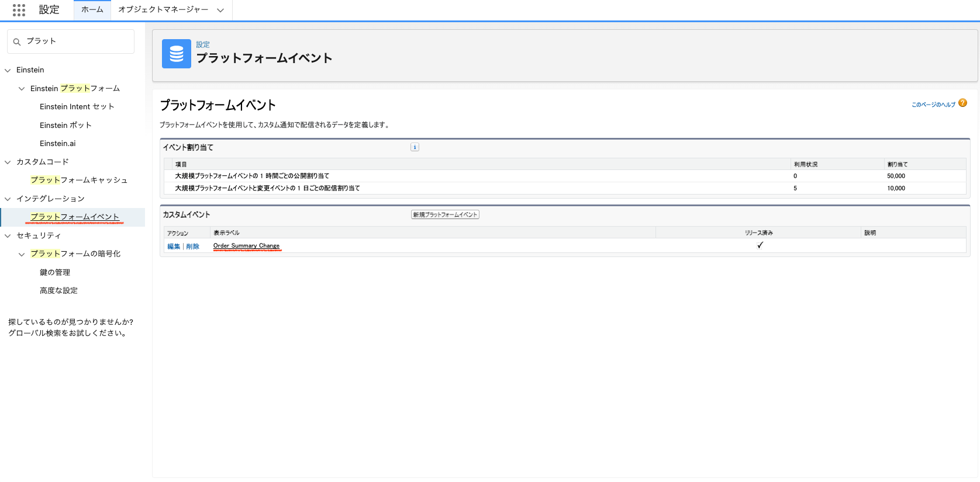Click the search magnifier icon in Quick Find

17,41
